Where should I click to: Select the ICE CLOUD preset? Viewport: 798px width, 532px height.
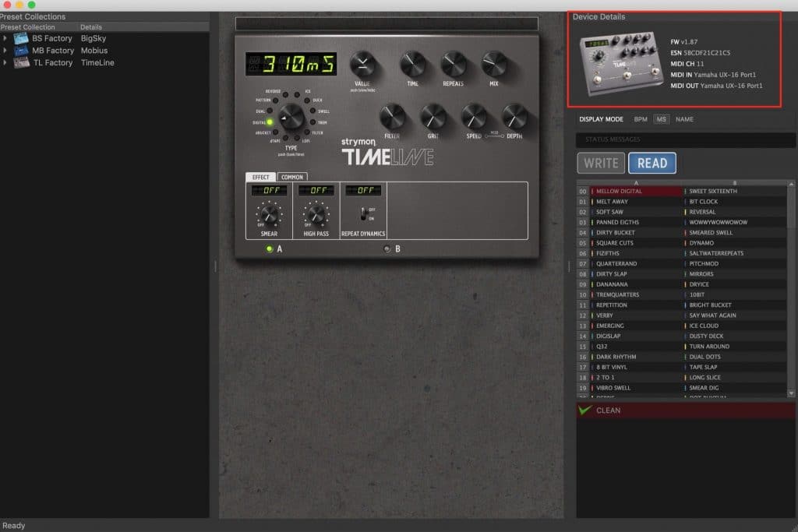pyautogui.click(x=734, y=326)
